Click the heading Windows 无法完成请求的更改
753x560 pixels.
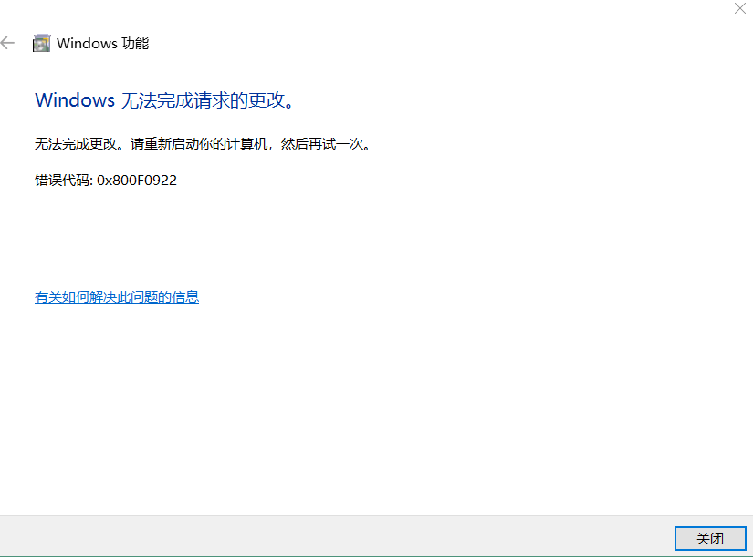click(x=164, y=99)
